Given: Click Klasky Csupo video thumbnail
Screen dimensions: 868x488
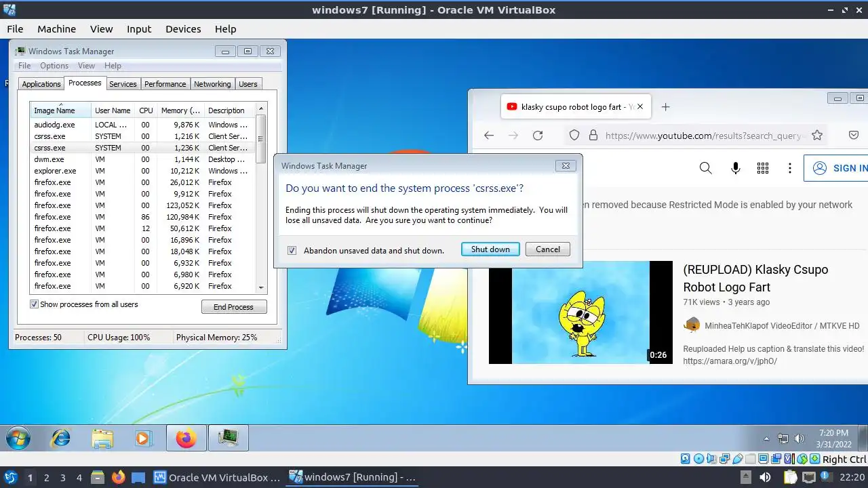Looking at the screenshot, I should (580, 312).
